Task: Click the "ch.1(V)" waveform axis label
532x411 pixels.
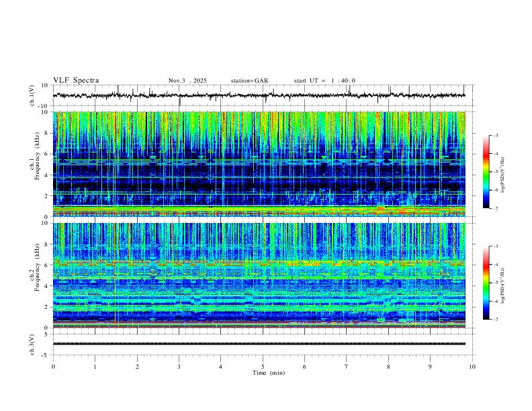Action: 32,95
